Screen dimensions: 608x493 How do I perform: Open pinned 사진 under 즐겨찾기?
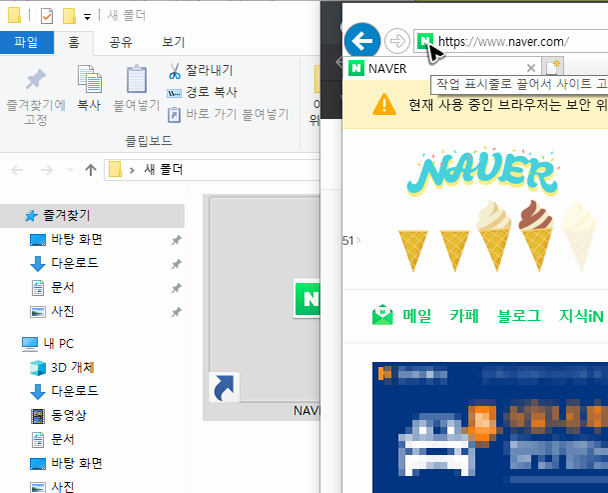click(62, 311)
